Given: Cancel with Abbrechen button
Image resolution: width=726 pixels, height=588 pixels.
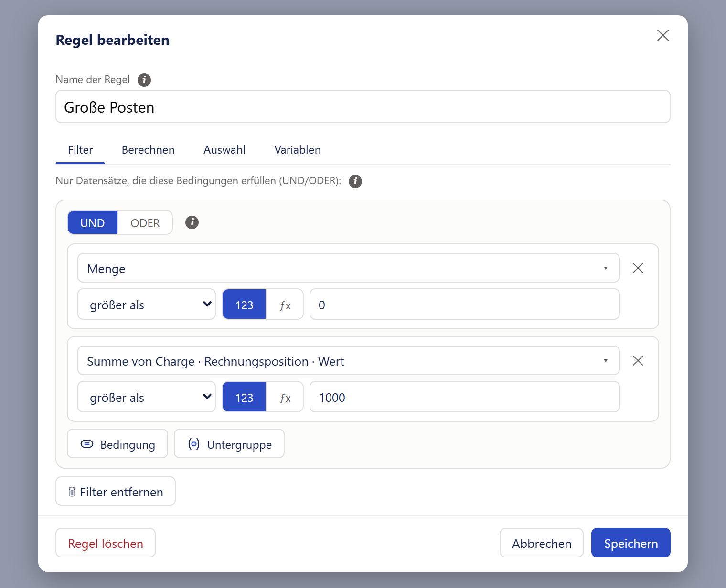Looking at the screenshot, I should point(542,543).
